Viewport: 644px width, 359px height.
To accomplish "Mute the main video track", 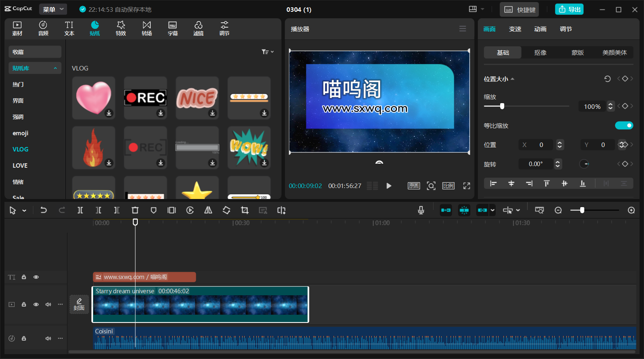I will pos(48,304).
